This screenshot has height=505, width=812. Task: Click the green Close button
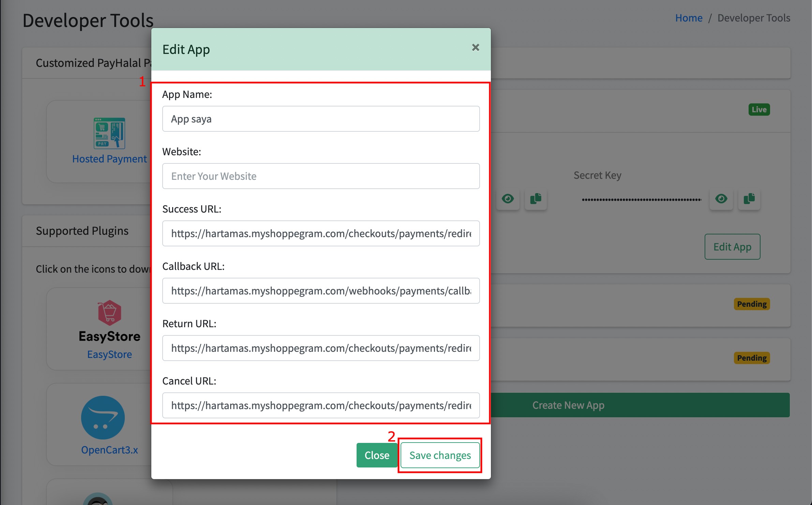click(x=377, y=455)
